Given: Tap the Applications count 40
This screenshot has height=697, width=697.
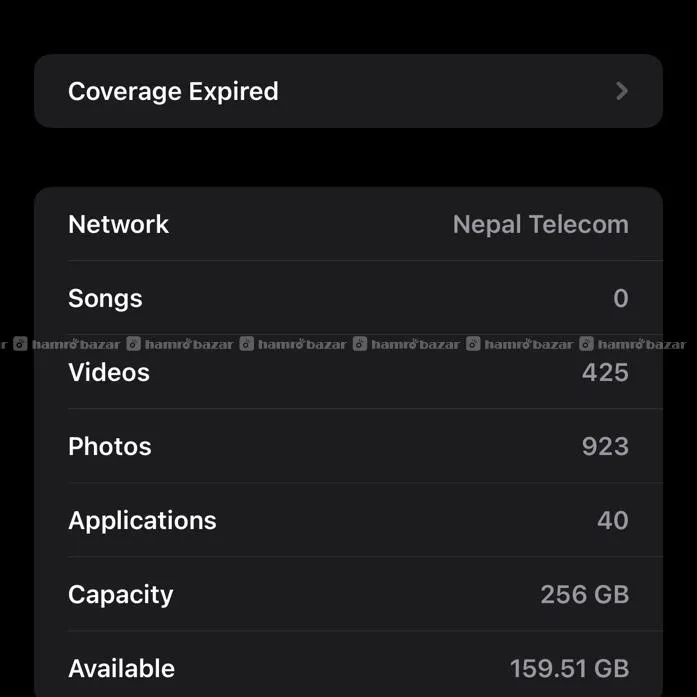Looking at the screenshot, I should coord(612,520).
